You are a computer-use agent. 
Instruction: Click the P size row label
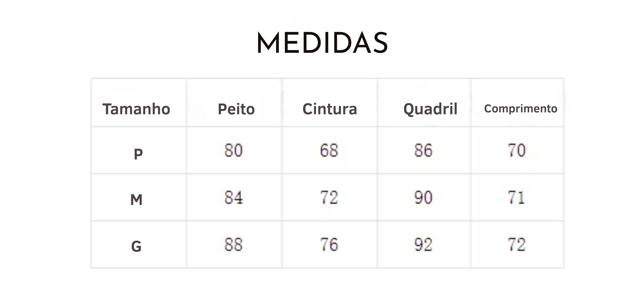(138, 154)
